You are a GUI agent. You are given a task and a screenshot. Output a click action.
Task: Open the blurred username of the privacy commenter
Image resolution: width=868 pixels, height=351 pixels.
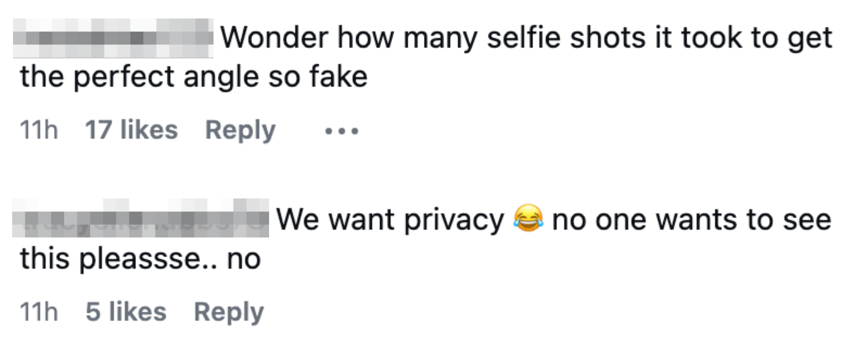141,219
